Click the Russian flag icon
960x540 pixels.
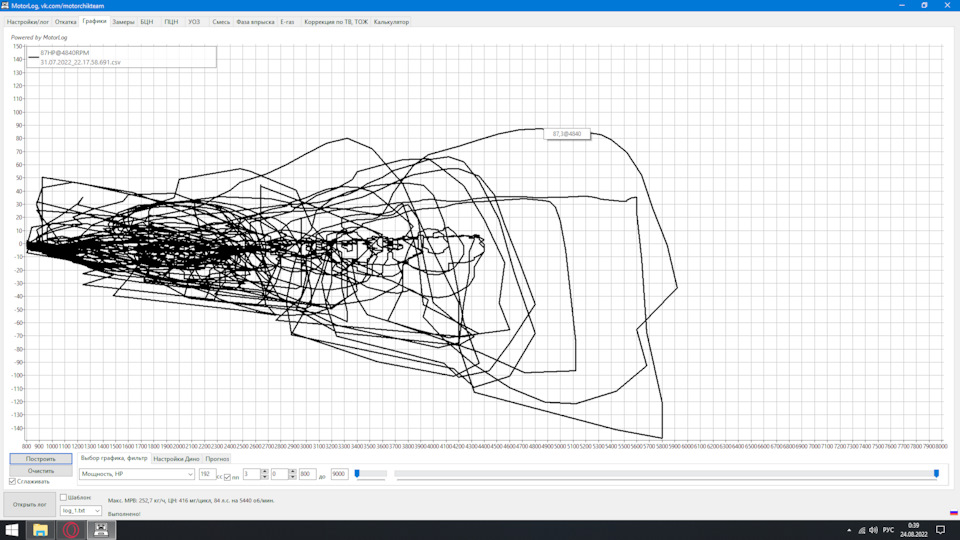(x=954, y=512)
